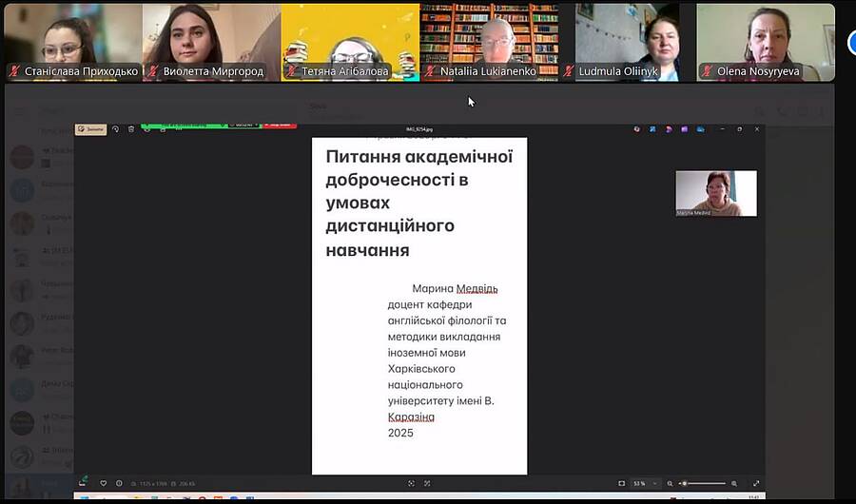
Task: Click the zoom out magnifier icon
Action: [670, 483]
